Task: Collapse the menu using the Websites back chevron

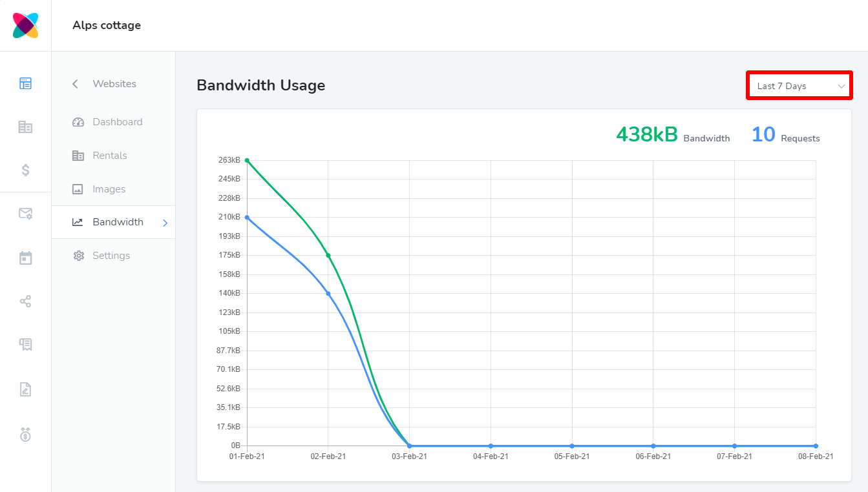Action: click(x=74, y=83)
